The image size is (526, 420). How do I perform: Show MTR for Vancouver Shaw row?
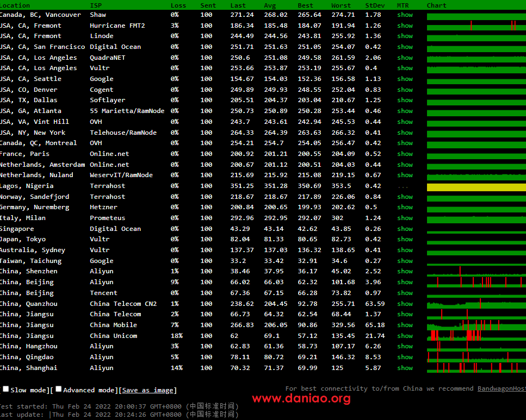(405, 15)
